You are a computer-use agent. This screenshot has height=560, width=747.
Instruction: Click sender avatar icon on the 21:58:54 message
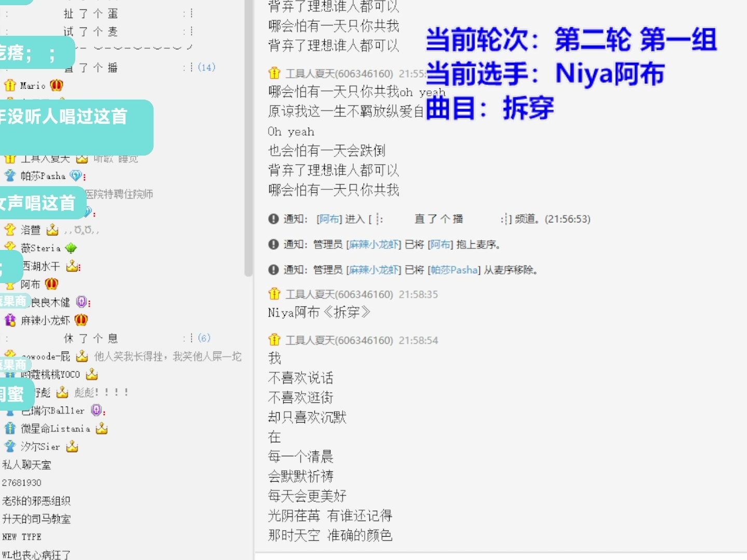274,340
